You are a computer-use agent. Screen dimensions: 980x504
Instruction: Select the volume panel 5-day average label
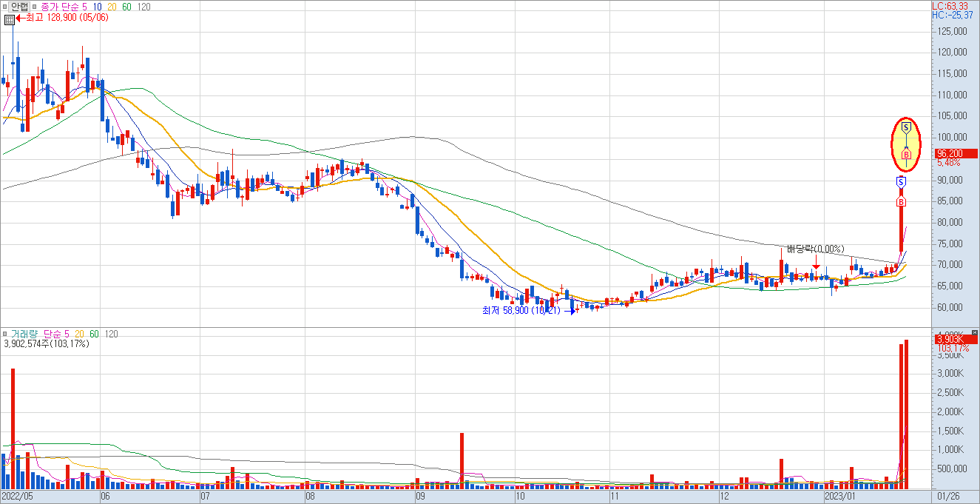[67, 334]
